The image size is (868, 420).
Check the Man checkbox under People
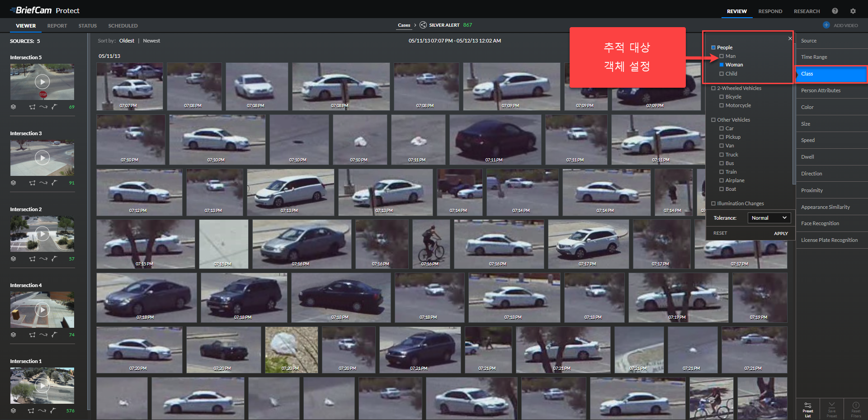pyautogui.click(x=722, y=56)
